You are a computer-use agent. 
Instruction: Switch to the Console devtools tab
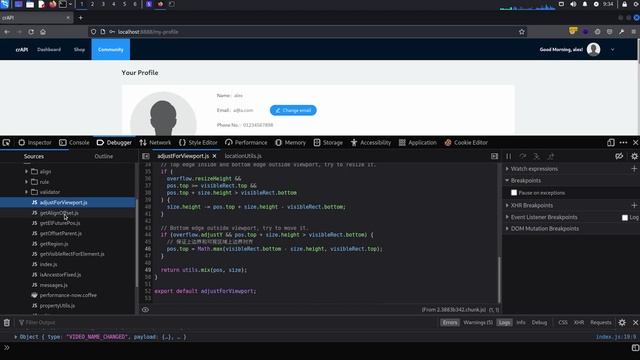click(x=74, y=142)
